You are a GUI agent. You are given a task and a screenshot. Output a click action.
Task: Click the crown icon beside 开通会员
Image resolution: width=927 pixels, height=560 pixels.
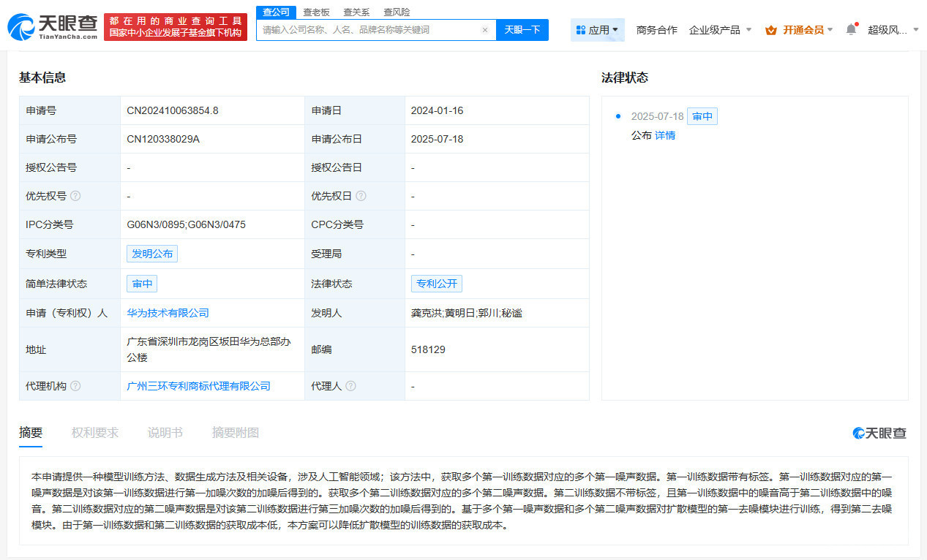[x=771, y=30]
